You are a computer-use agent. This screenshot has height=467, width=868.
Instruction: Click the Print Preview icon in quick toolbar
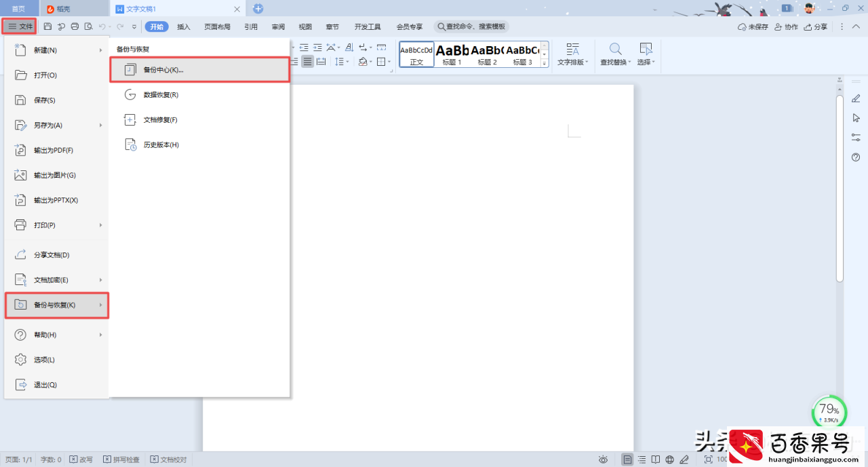pos(88,26)
